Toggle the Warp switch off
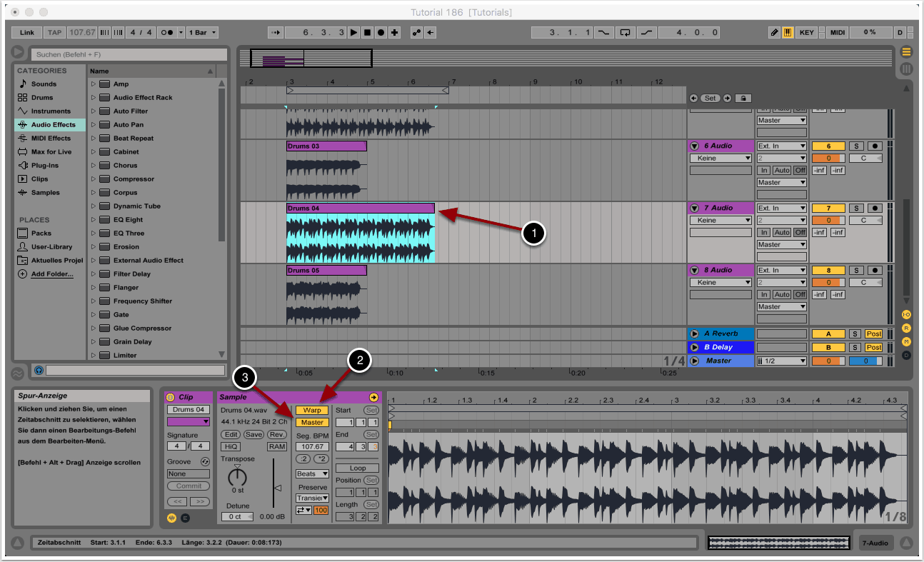924x562 pixels. (x=312, y=410)
